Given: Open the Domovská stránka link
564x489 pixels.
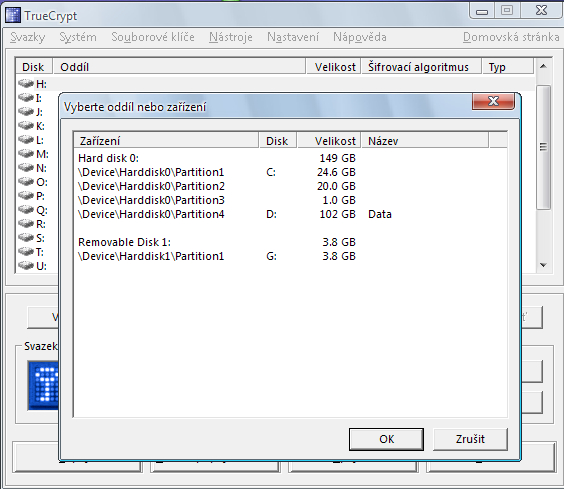Looking at the screenshot, I should pyautogui.click(x=511, y=37).
